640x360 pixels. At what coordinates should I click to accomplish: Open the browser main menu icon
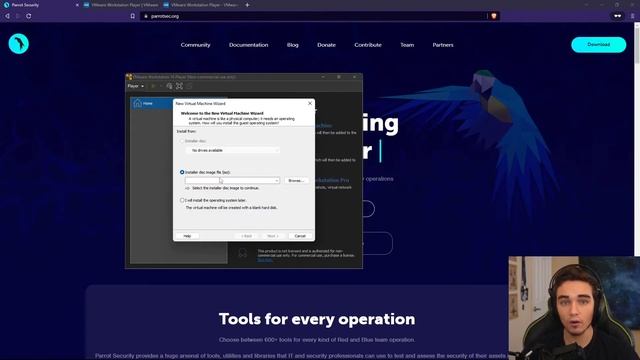tap(633, 16)
